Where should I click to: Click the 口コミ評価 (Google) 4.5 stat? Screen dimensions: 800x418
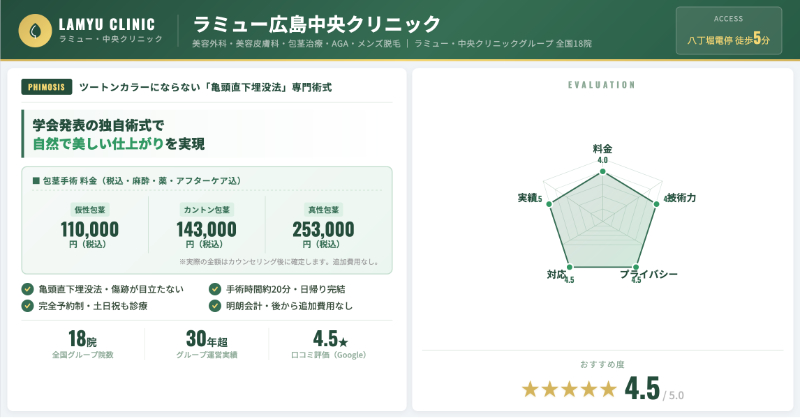point(331,343)
